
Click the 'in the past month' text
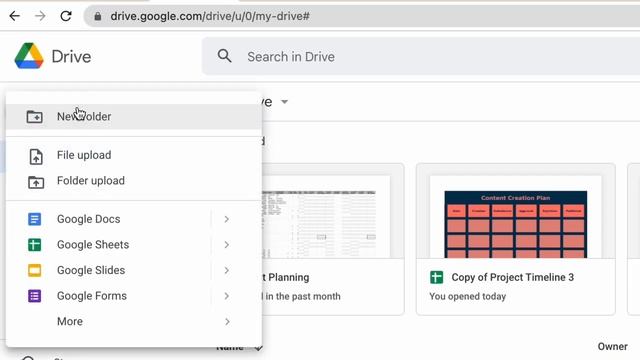pos(303,296)
